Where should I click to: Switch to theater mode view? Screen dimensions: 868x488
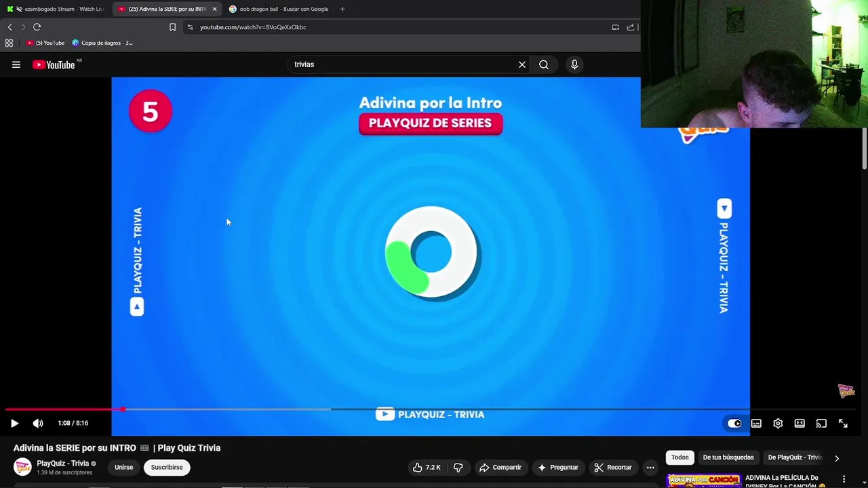(800, 424)
